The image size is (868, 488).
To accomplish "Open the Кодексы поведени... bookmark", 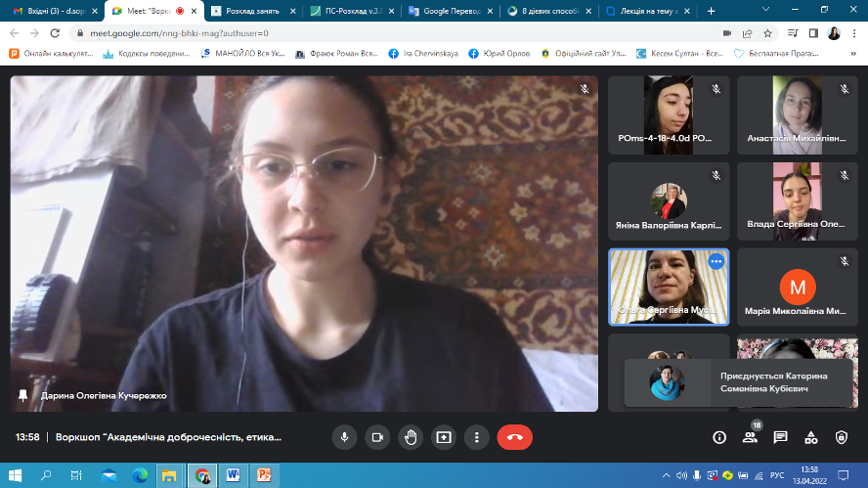I will coord(147,54).
